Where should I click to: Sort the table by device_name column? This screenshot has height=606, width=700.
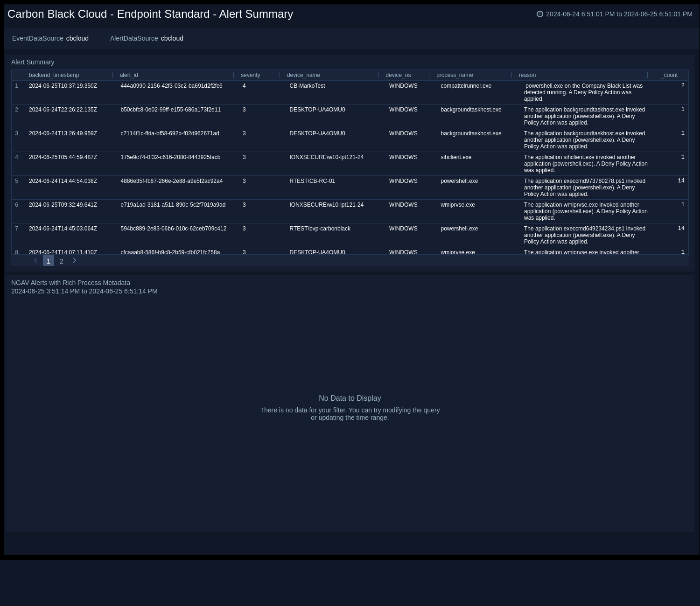303,75
